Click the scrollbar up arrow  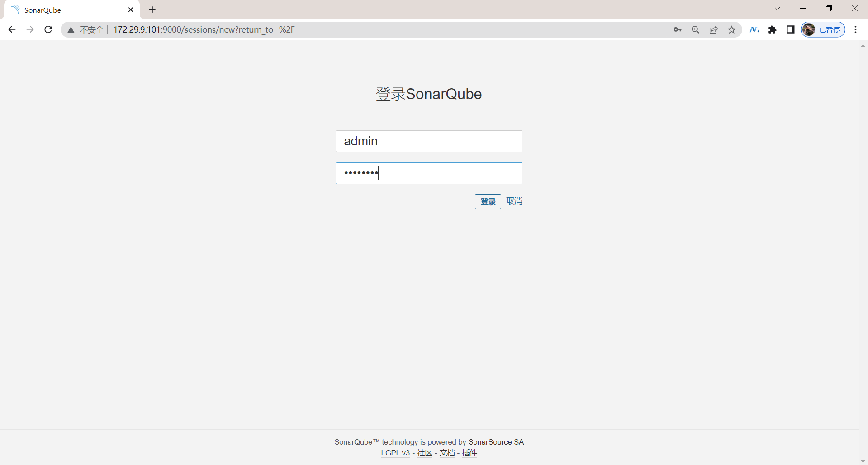pyautogui.click(x=863, y=46)
